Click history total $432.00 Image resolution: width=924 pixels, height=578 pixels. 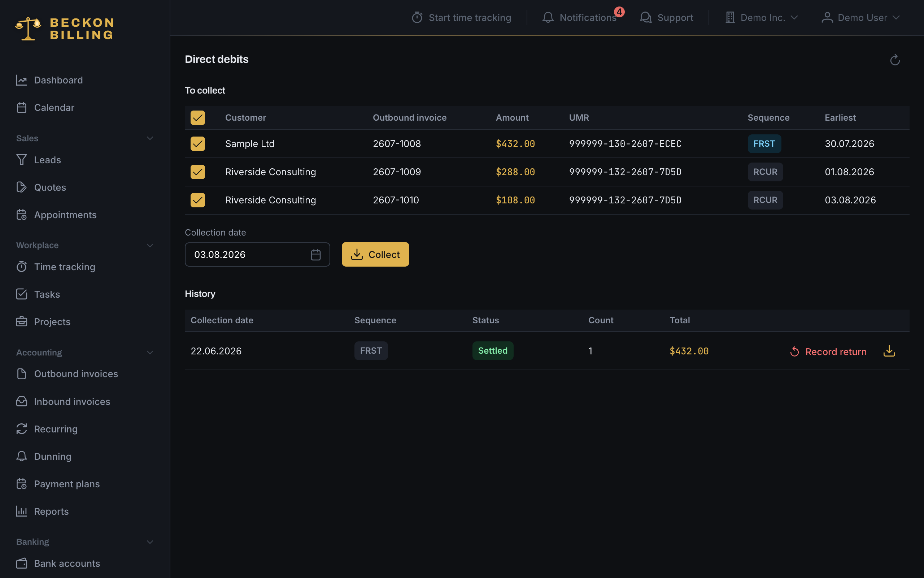tap(689, 351)
